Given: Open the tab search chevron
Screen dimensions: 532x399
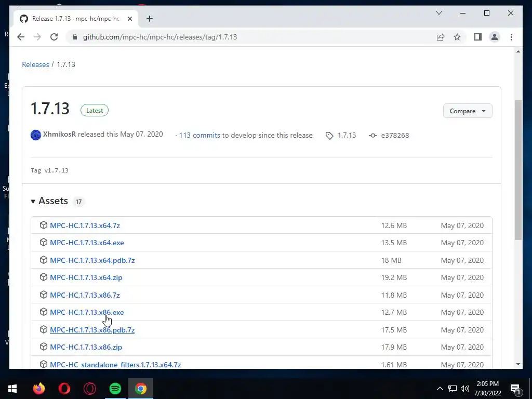Looking at the screenshot, I should 438,13.
